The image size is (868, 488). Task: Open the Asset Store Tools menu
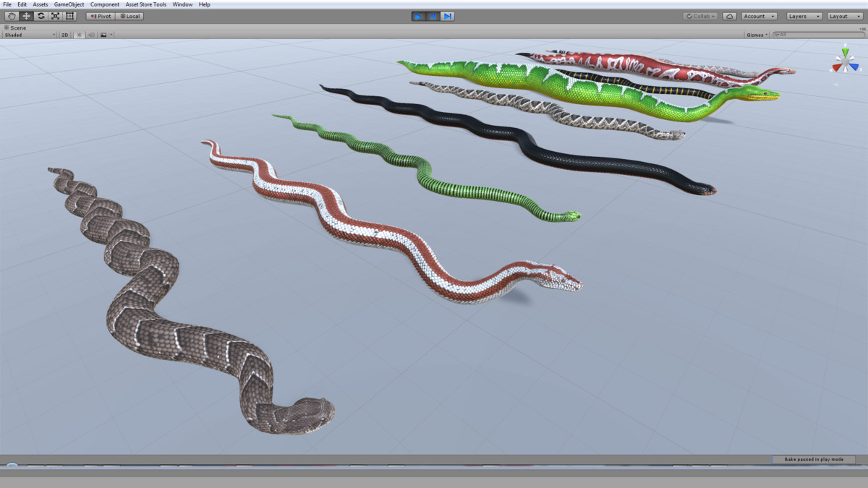[x=145, y=4]
